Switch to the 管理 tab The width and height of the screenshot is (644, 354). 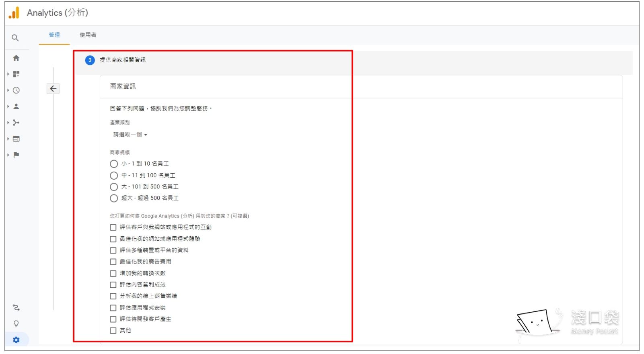(x=54, y=35)
